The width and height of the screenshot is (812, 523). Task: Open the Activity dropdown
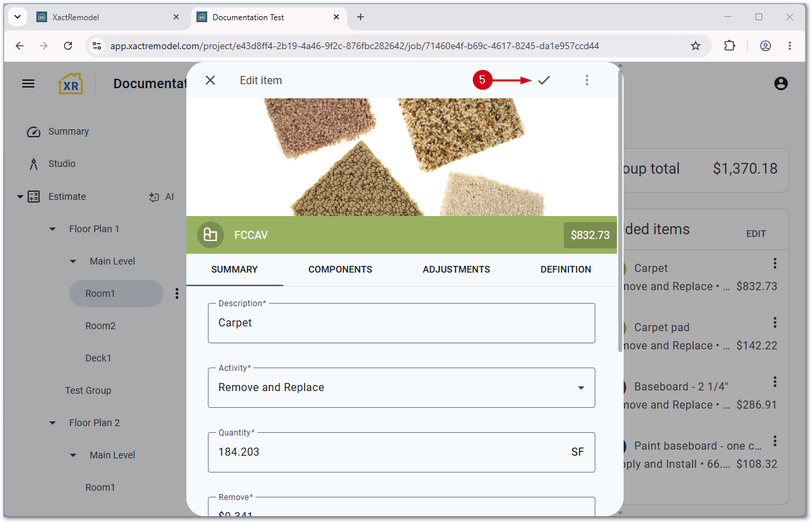point(402,388)
